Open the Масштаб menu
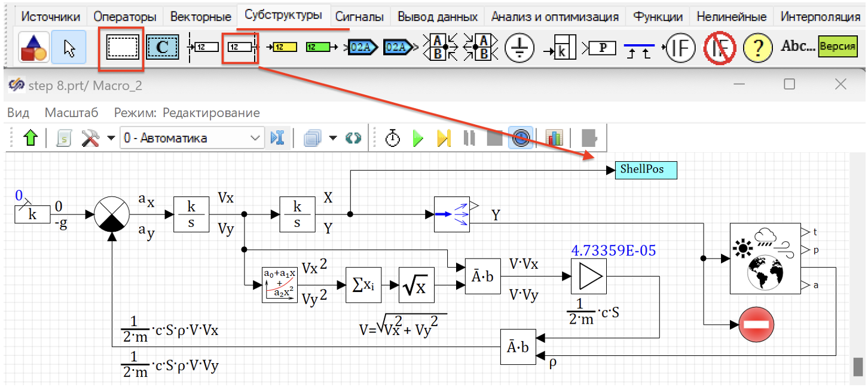This screenshot has width=868, height=387. pos(71,113)
